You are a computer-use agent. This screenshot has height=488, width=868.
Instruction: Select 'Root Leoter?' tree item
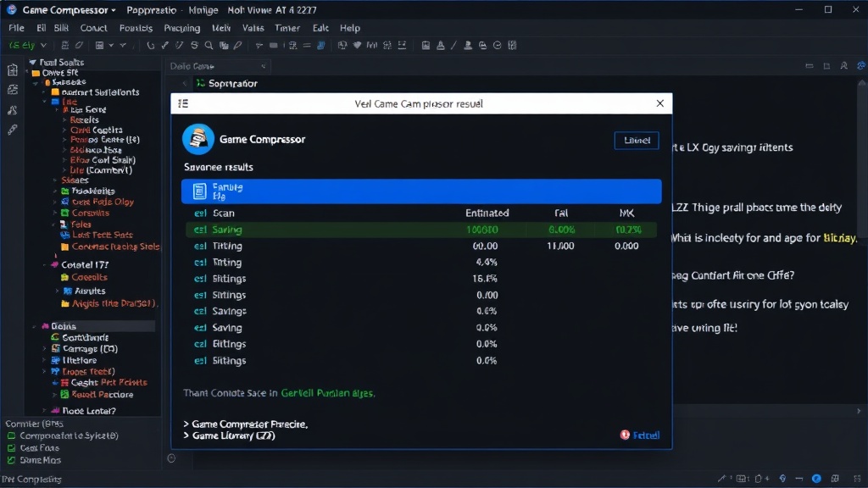pyautogui.click(x=88, y=411)
